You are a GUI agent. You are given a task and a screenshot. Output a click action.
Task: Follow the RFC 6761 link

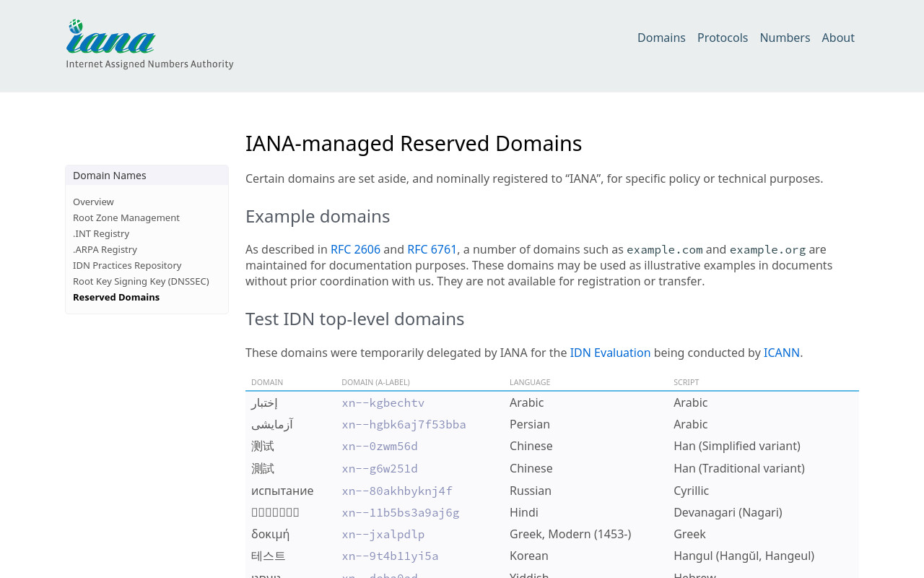coord(432,249)
